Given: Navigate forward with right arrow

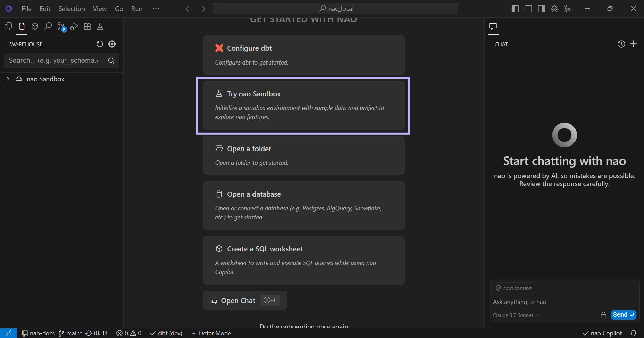Looking at the screenshot, I should [x=202, y=9].
